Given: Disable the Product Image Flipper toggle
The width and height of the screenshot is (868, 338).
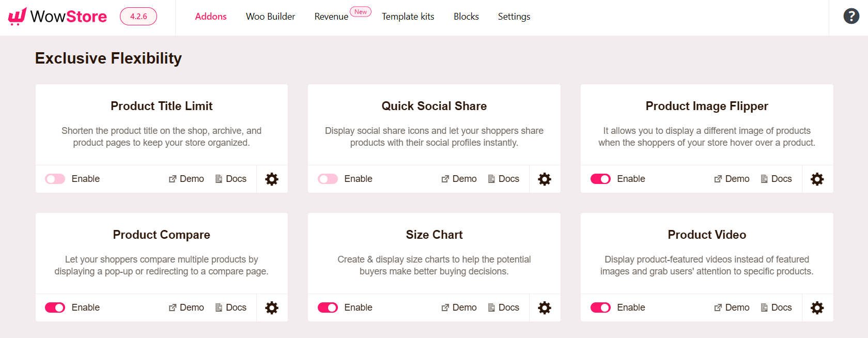Looking at the screenshot, I should pos(600,179).
